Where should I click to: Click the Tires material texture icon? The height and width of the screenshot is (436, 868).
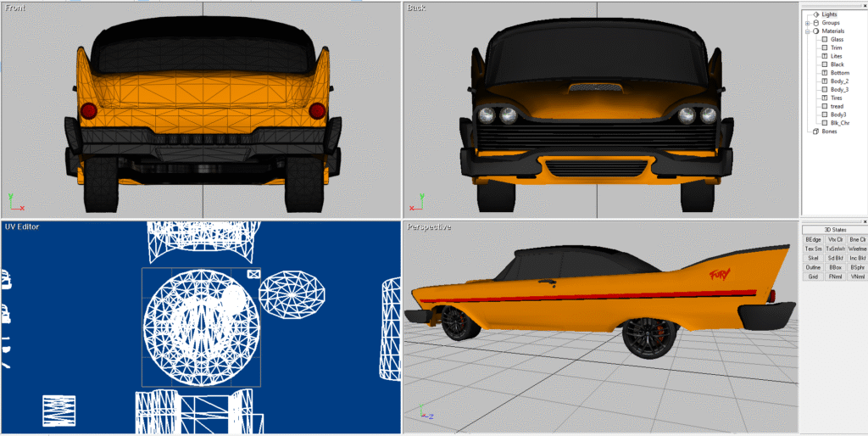pyautogui.click(x=824, y=98)
